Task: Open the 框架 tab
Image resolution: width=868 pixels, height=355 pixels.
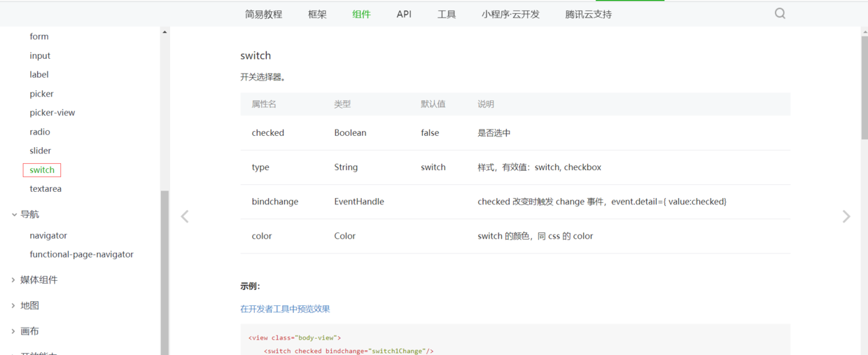Action: (x=317, y=14)
